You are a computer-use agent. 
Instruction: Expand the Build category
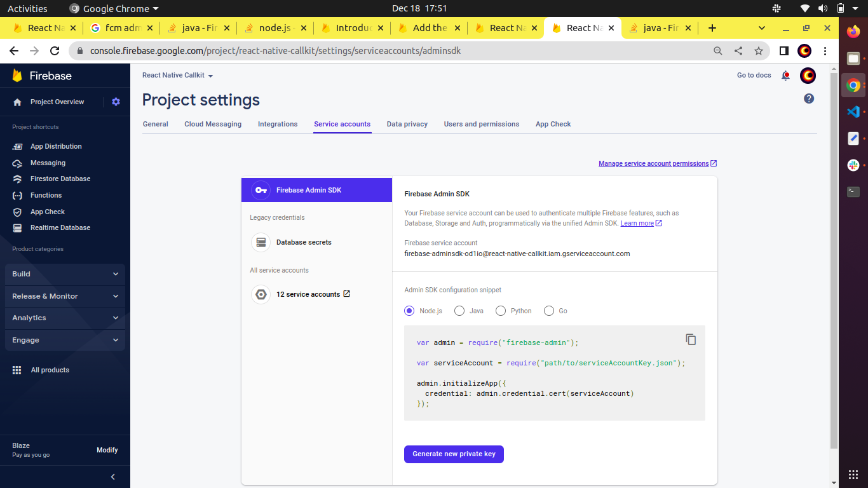tap(64, 274)
